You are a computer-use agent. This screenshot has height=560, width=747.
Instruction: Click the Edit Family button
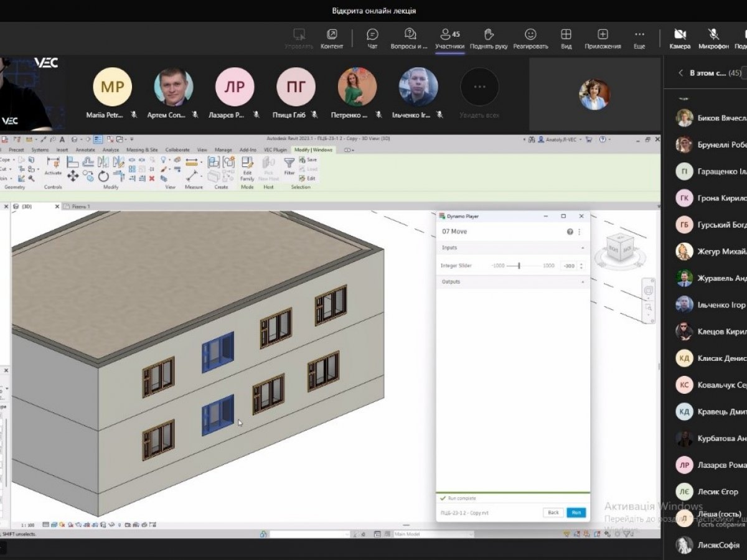coord(247,169)
